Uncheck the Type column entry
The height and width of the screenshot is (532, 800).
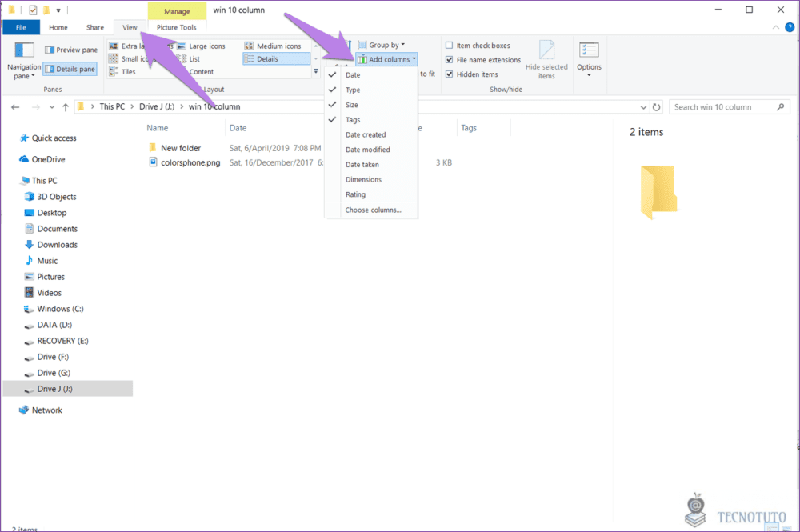point(371,90)
